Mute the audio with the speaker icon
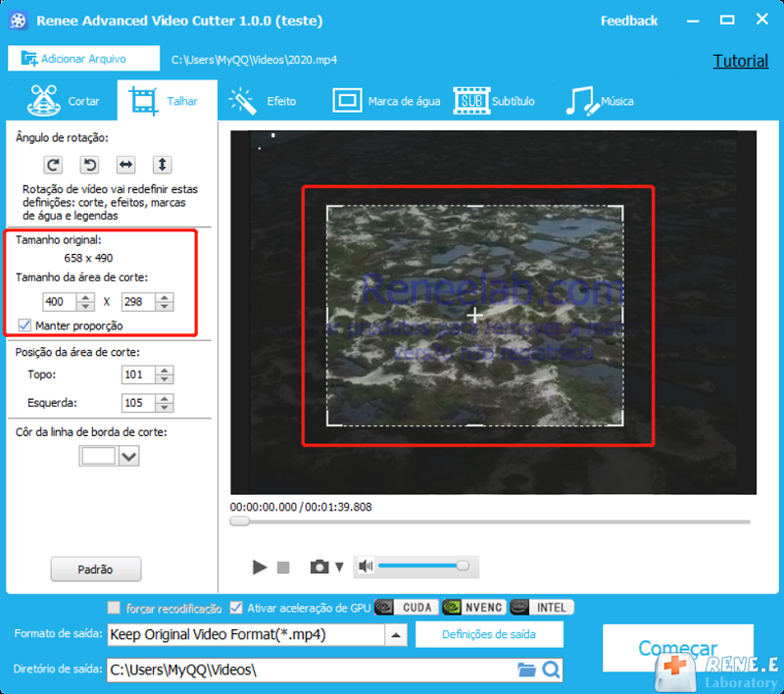The width and height of the screenshot is (784, 694). (366, 566)
